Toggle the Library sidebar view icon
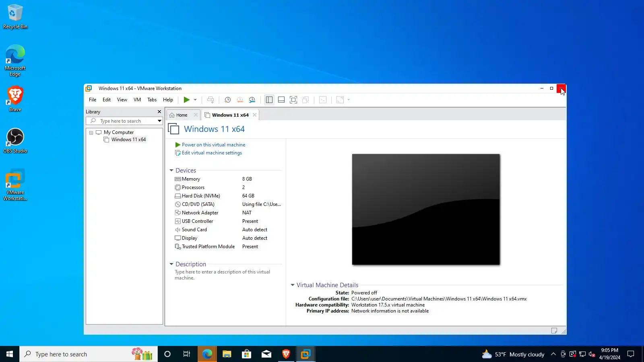 (269, 100)
